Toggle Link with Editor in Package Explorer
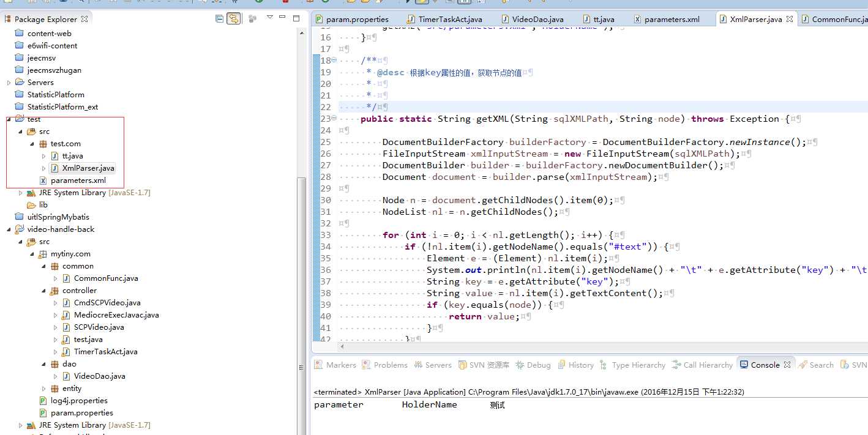Screen dimensions: 868x435 233,18
